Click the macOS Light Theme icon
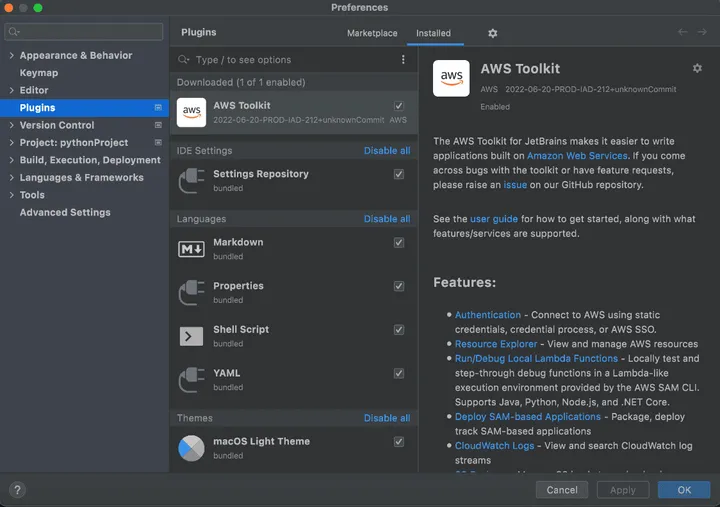Viewport: 720px width, 507px height. click(191, 448)
